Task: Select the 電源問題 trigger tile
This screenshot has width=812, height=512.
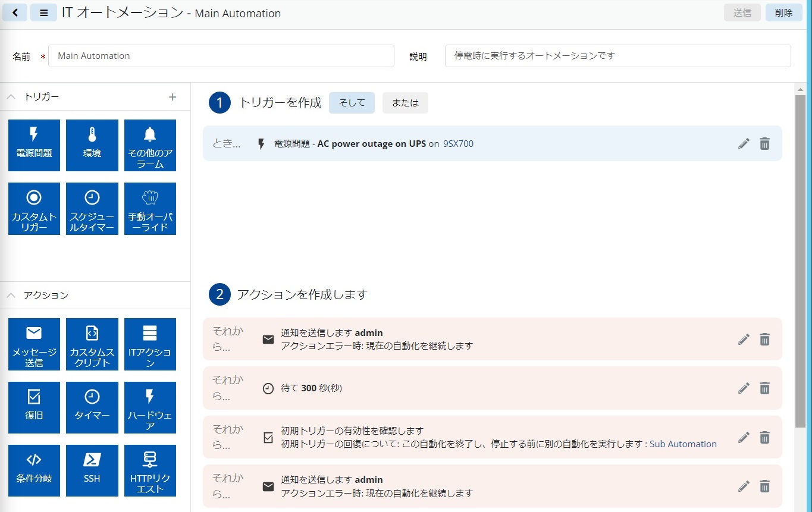Action: pos(34,145)
